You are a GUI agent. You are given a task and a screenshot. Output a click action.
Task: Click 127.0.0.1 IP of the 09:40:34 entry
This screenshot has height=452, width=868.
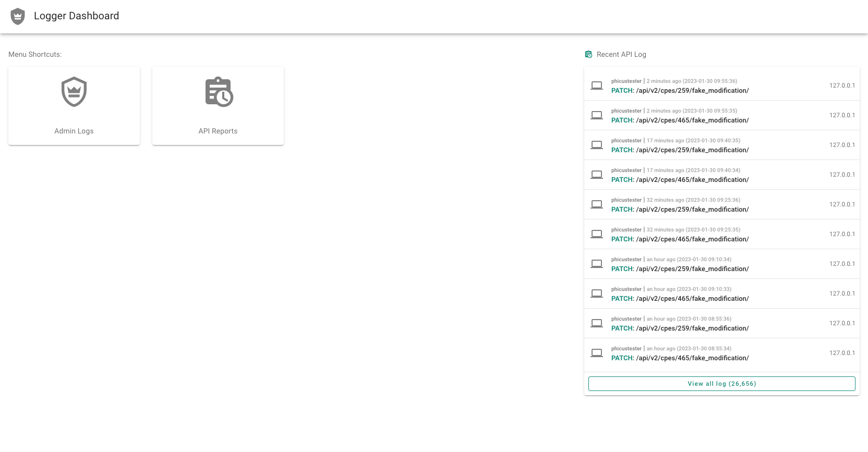coord(842,175)
